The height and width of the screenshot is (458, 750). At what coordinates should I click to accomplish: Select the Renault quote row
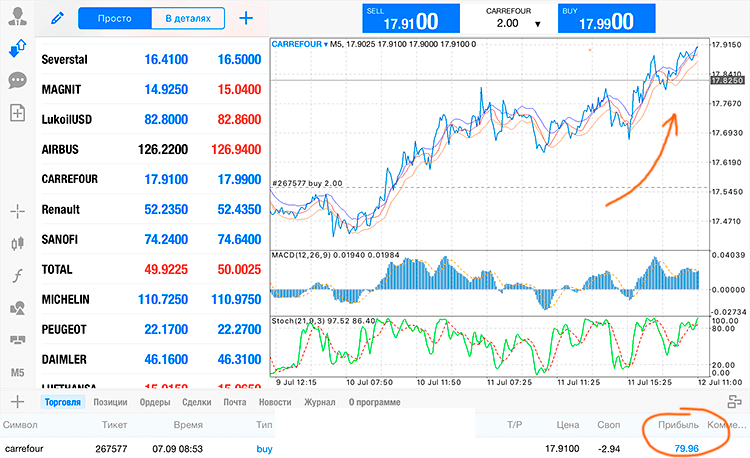(x=152, y=209)
